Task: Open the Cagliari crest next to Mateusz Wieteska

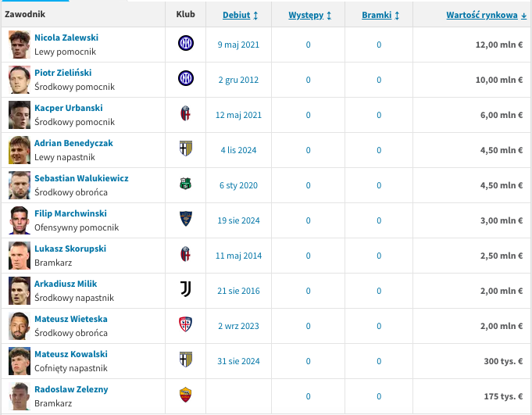Action: pyautogui.click(x=186, y=324)
